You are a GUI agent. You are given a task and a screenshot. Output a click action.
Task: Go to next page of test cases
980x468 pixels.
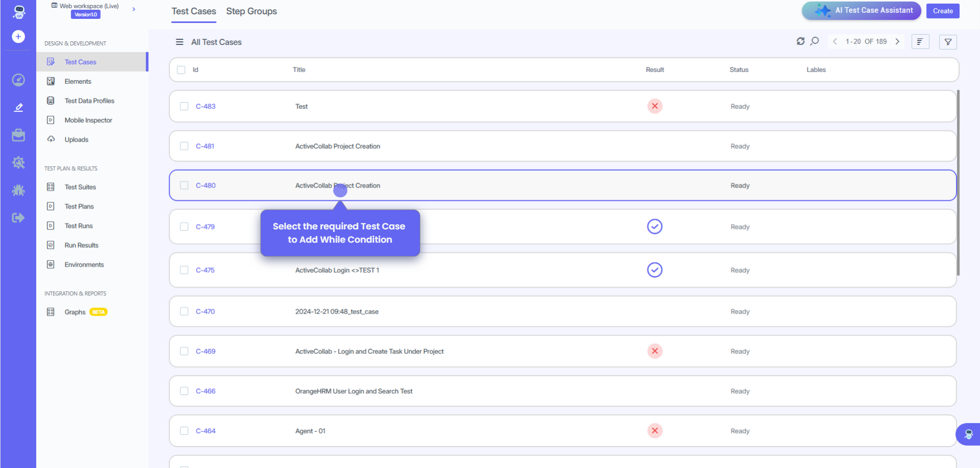(897, 41)
